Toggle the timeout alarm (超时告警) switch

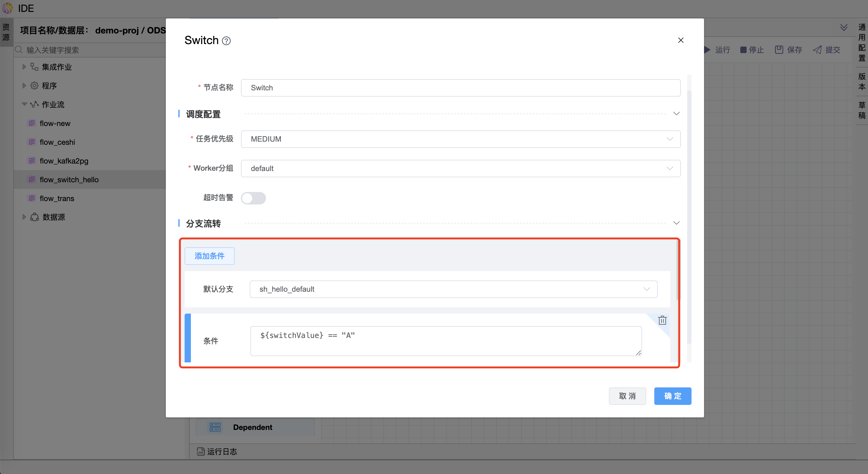click(x=253, y=198)
